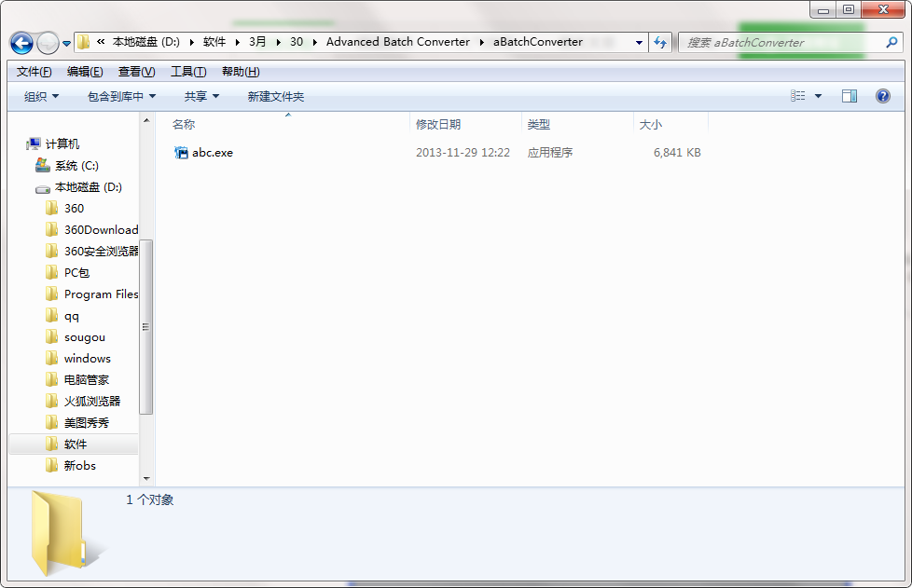The image size is (912, 588).
Task: Go to the 30 breadcrumb folder
Action: tap(297, 42)
